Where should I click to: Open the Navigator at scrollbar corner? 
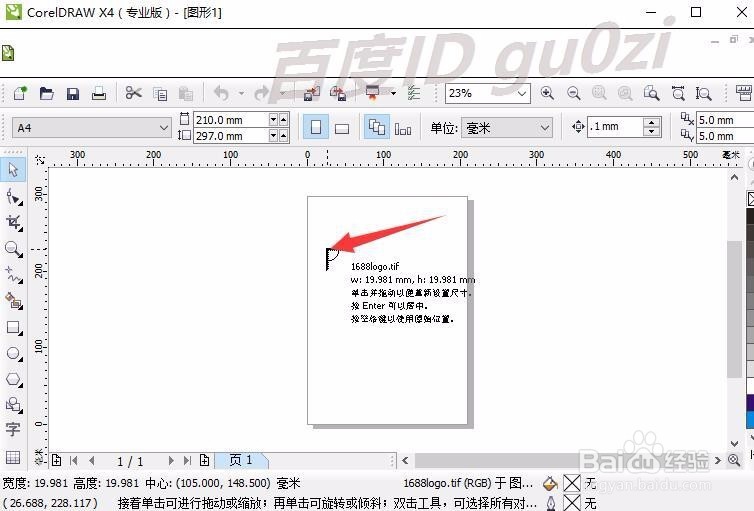(734, 460)
